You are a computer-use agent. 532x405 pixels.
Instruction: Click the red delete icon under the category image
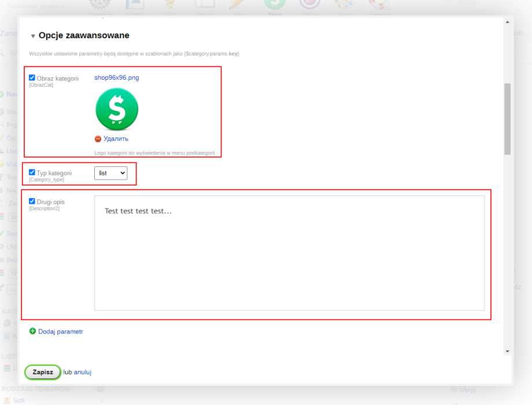98,139
